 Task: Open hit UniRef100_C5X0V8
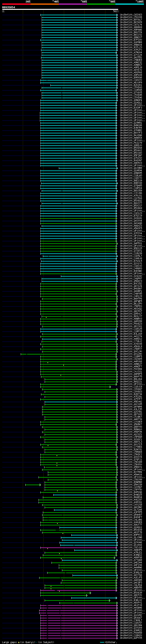(131, 17)
